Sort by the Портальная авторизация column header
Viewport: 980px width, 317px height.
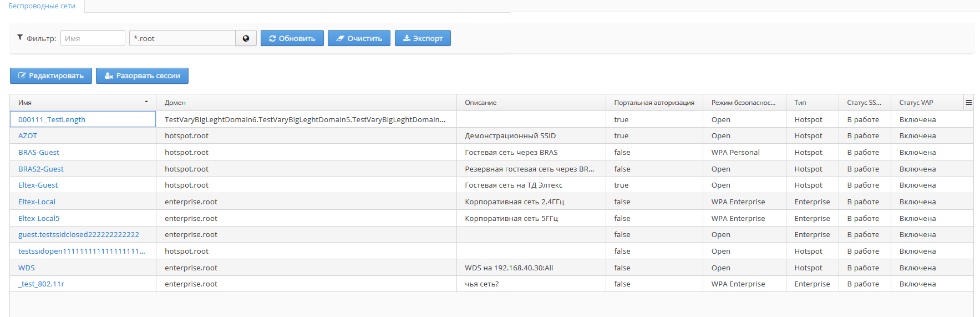click(x=654, y=103)
